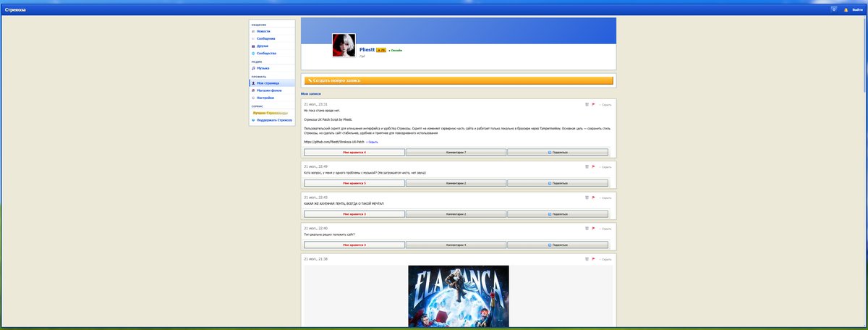
Task: Open the github.com Strekoza-UX-Patch link
Action: tap(335, 143)
